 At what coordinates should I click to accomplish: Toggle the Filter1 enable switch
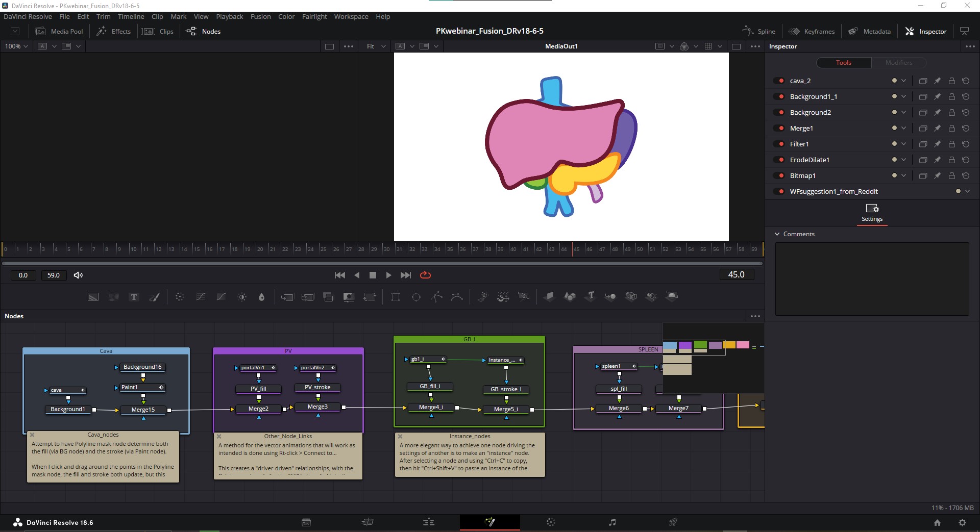pos(779,144)
